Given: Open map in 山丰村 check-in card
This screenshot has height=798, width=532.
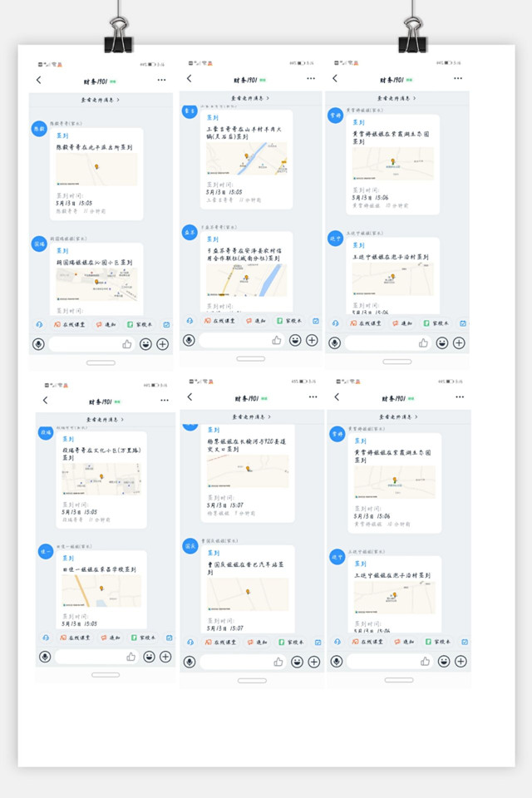Looking at the screenshot, I should 246,158.
